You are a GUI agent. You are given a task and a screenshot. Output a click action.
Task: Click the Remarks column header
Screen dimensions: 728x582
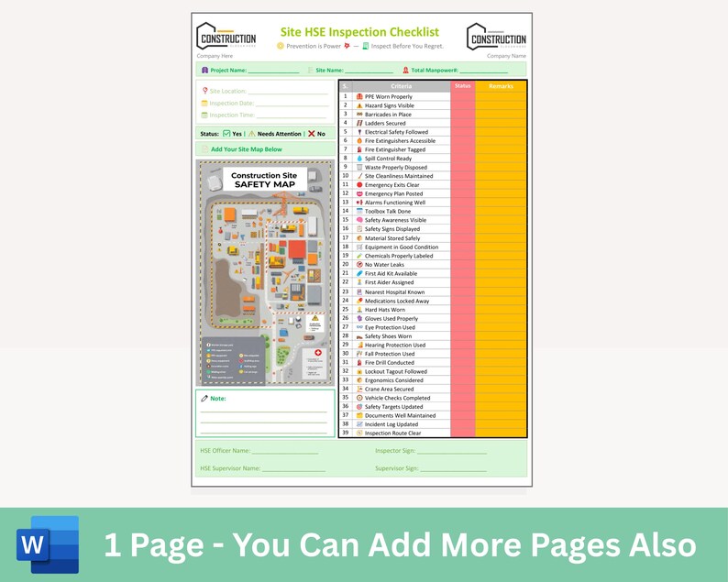coord(501,86)
